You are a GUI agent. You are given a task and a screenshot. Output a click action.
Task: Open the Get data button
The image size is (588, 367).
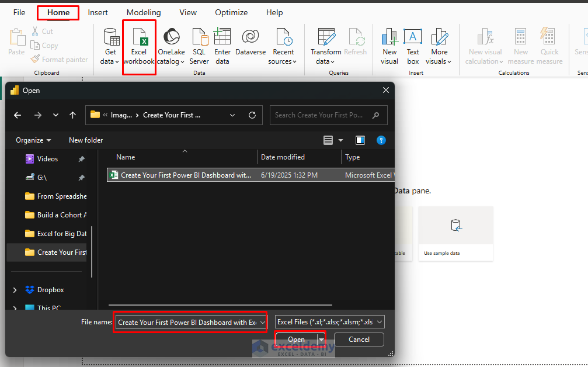click(110, 47)
